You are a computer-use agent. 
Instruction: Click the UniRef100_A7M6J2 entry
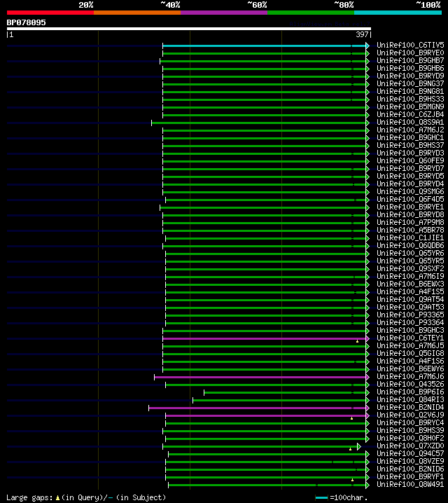pos(410,130)
